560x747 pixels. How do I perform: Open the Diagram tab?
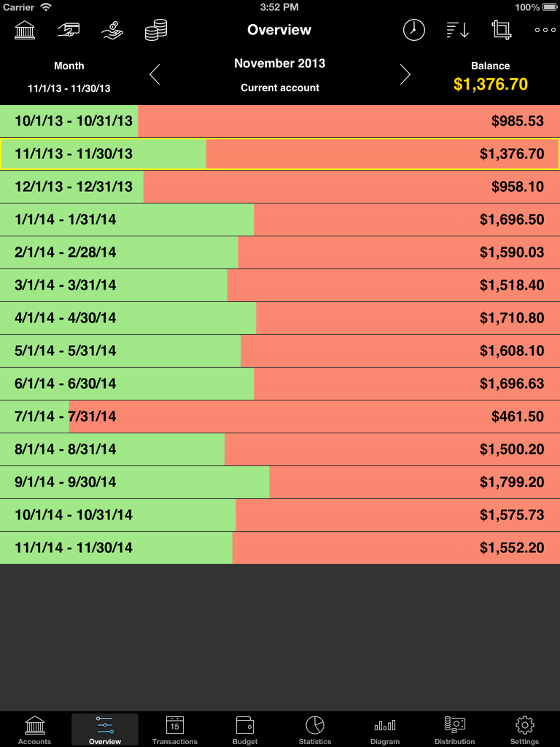click(x=385, y=729)
